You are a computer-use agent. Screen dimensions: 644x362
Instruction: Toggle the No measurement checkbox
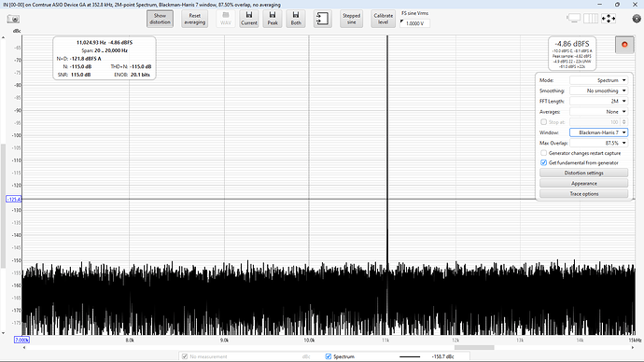point(185,356)
